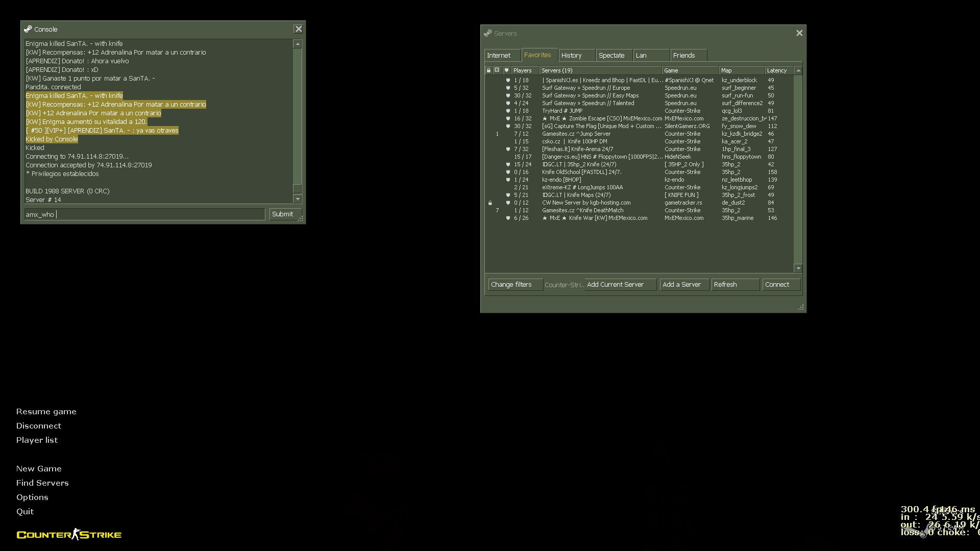Open Options from main menu
980x551 pixels.
click(32, 497)
